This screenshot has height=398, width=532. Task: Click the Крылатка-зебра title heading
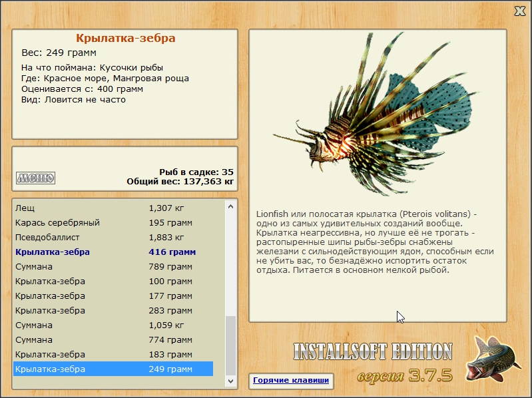126,38
